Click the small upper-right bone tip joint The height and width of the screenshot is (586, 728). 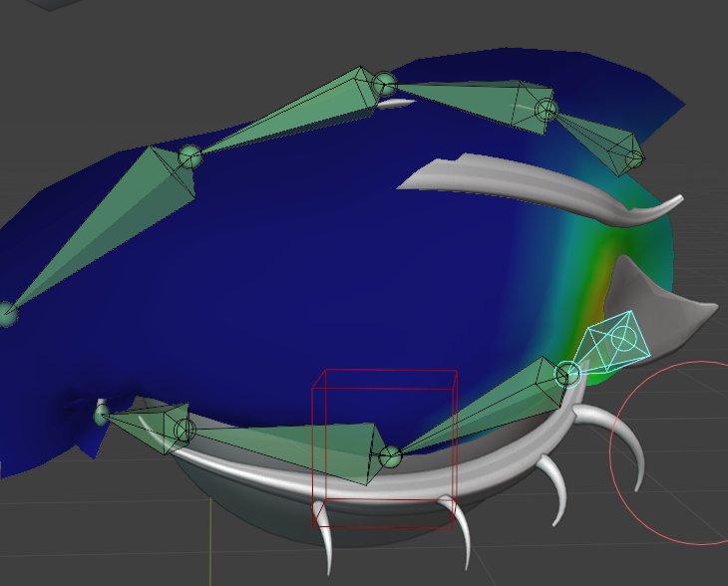pyautogui.click(x=632, y=155)
